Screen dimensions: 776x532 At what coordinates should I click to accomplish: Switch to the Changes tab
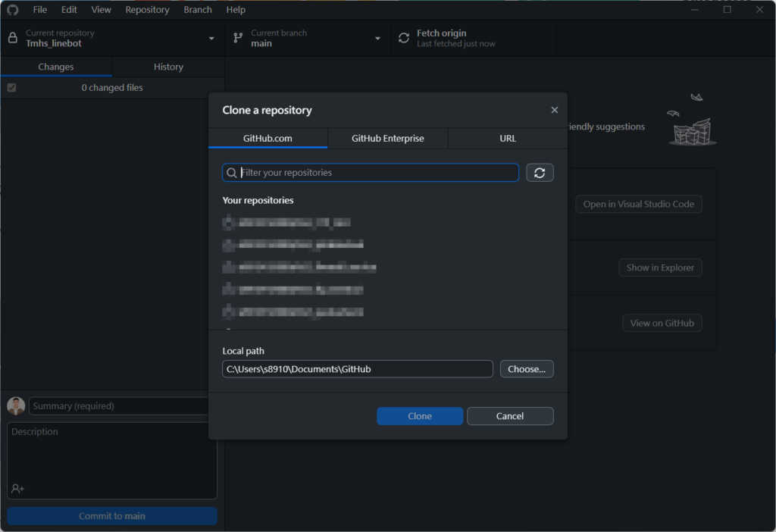pyautogui.click(x=56, y=67)
